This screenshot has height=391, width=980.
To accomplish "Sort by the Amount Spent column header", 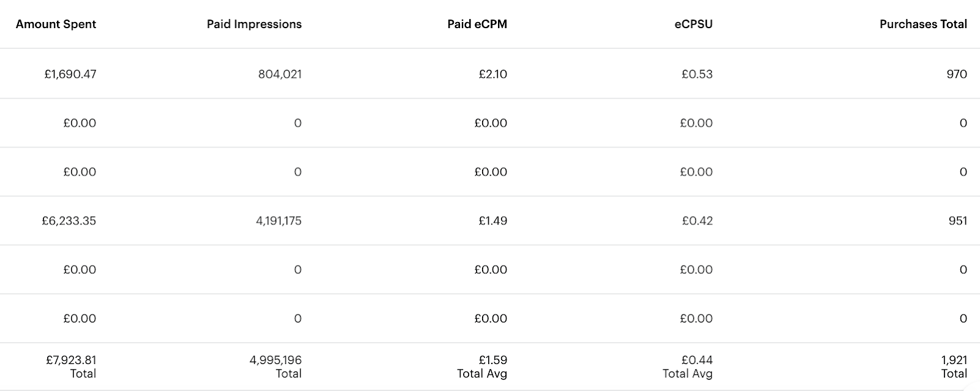I will pyautogui.click(x=56, y=24).
